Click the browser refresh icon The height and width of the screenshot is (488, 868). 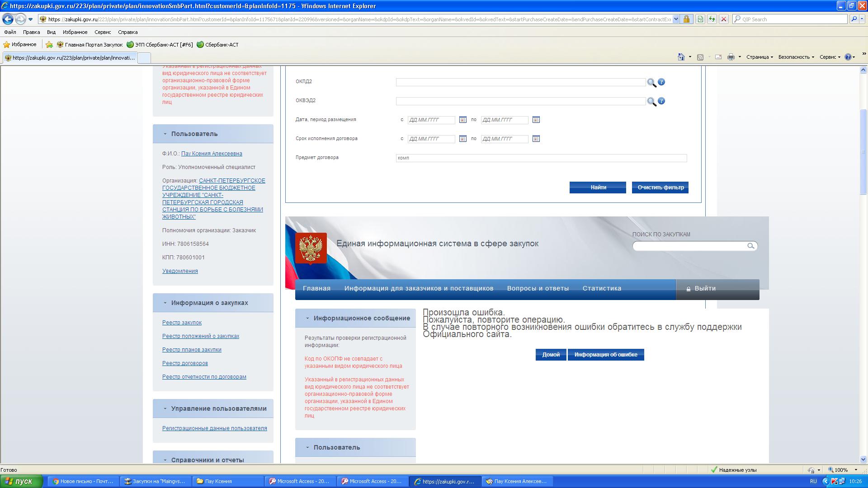712,19
